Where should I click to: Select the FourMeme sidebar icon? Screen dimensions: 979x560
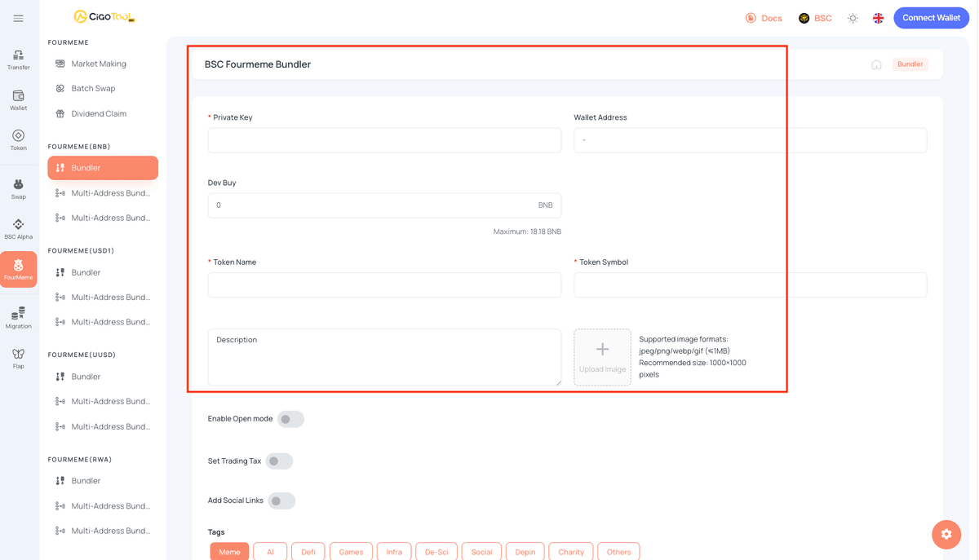click(x=18, y=270)
